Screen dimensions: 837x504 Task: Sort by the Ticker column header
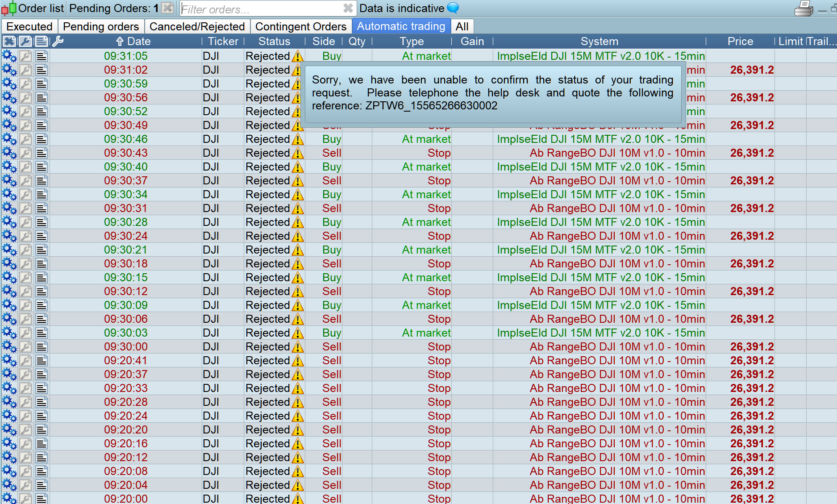pos(223,42)
